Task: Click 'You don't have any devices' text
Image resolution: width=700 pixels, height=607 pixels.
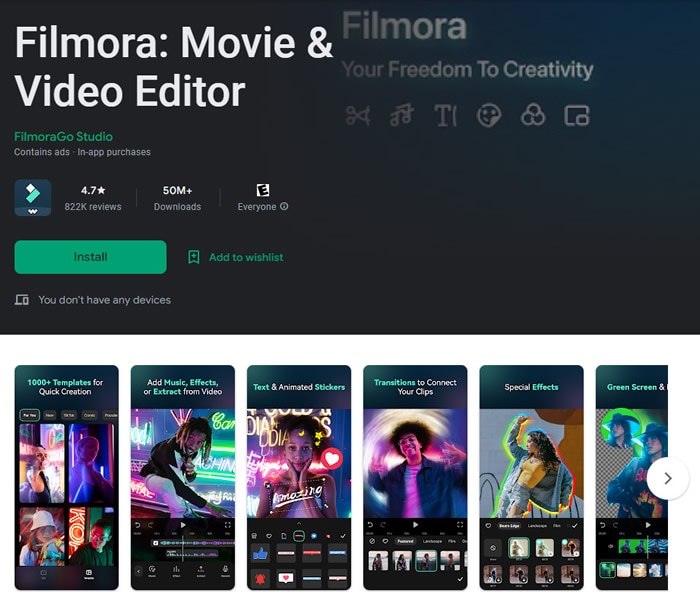Action: [x=104, y=300]
